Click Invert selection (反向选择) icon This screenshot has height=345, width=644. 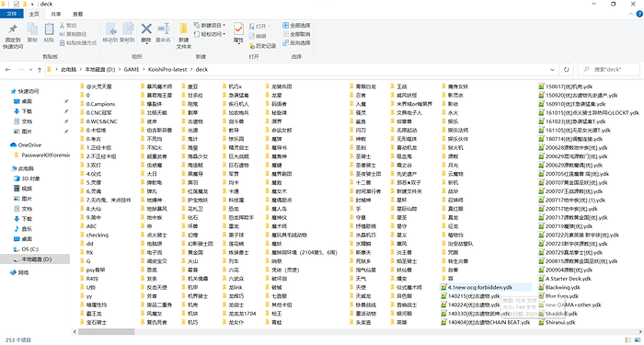[x=285, y=42]
